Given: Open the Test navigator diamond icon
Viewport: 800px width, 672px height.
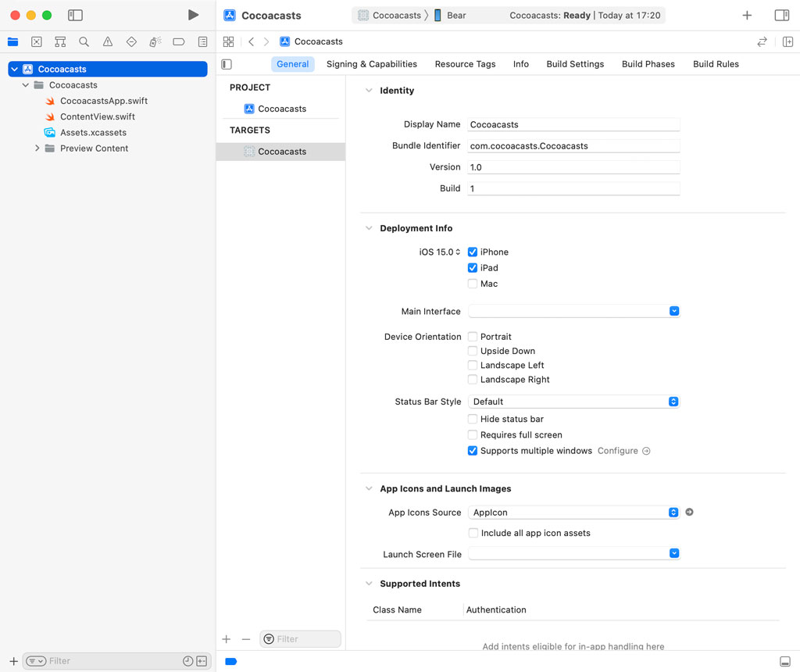Looking at the screenshot, I should coord(130,41).
